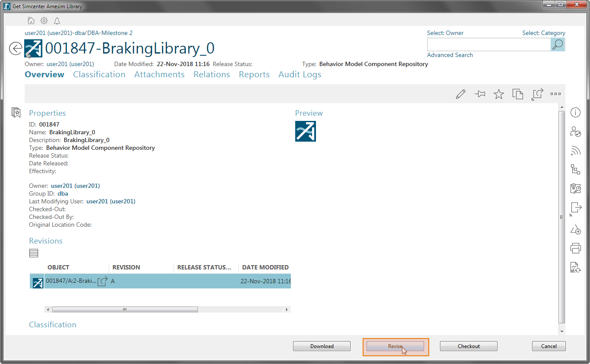Screen dimensions: 590x364
Task: Open the Relations tab
Action: (212, 74)
